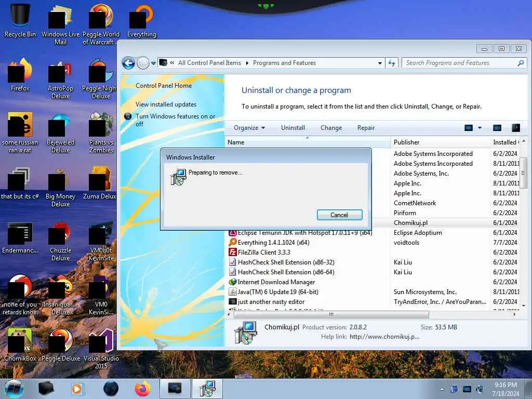Screen dimensions: 532x399
Task: Open the network icon in the system tray
Action: tap(467, 389)
